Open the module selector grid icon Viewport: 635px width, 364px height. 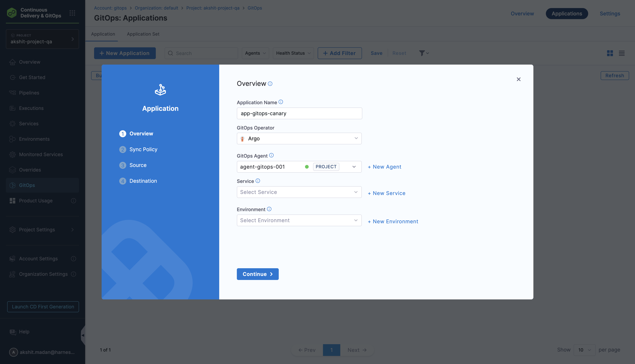point(72,13)
